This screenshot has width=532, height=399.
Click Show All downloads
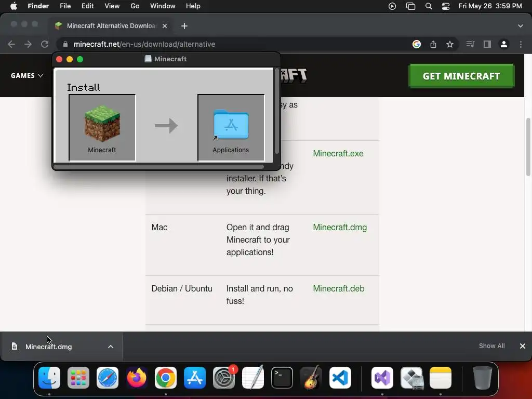click(491, 345)
